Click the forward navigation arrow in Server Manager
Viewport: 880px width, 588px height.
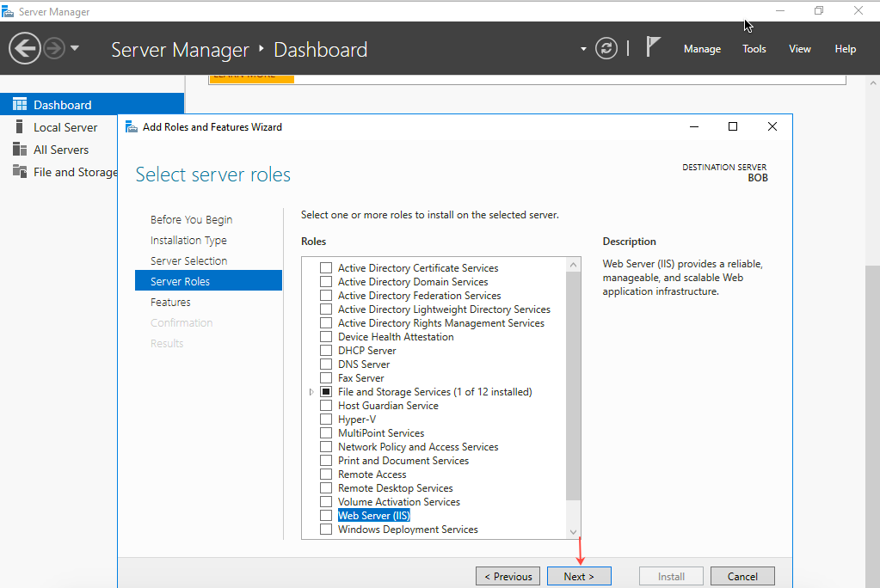tap(54, 48)
